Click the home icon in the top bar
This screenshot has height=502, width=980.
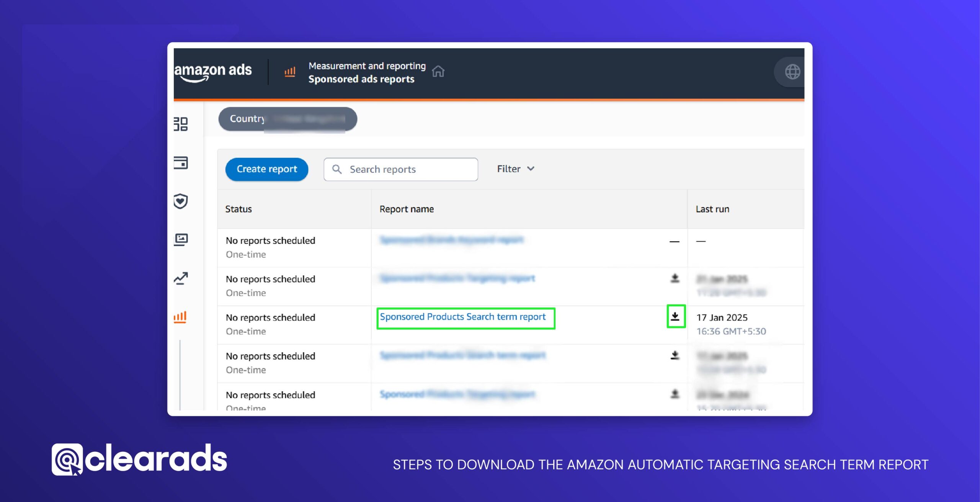[x=438, y=72]
